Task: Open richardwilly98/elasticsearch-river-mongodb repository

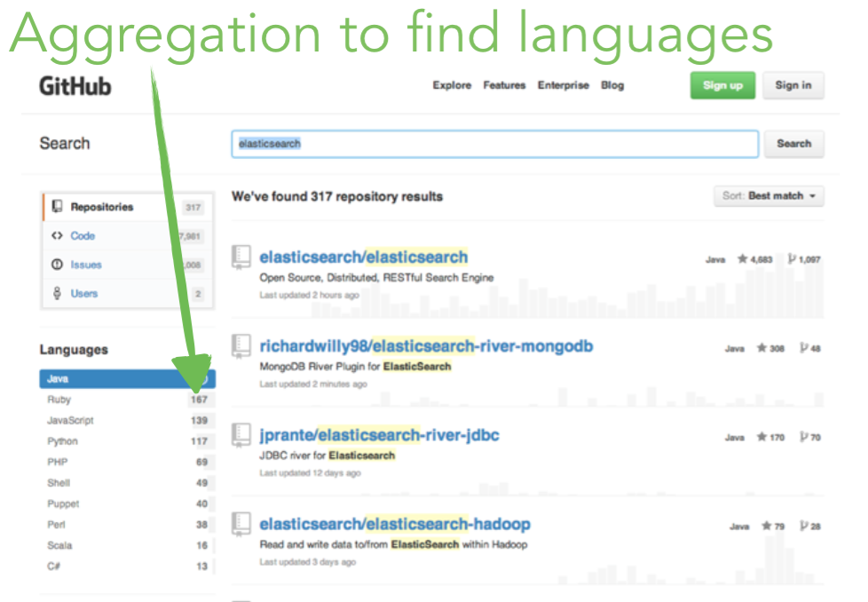Action: [426, 346]
